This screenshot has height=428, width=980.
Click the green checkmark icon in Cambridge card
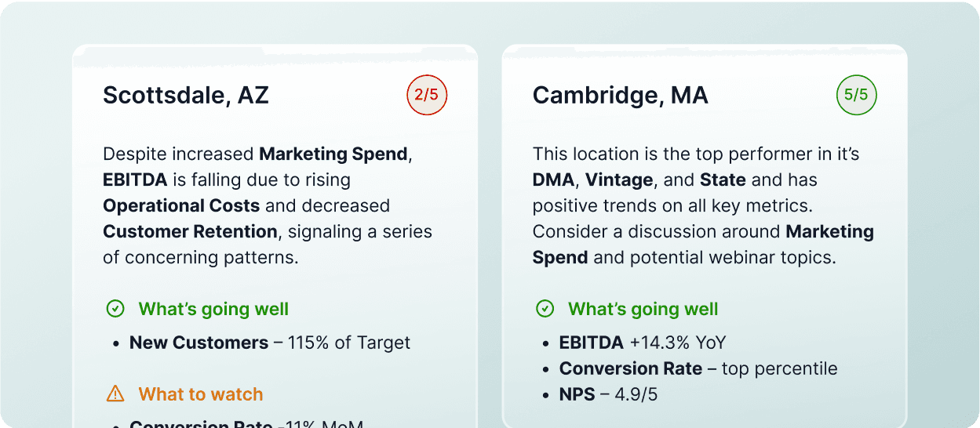(545, 309)
